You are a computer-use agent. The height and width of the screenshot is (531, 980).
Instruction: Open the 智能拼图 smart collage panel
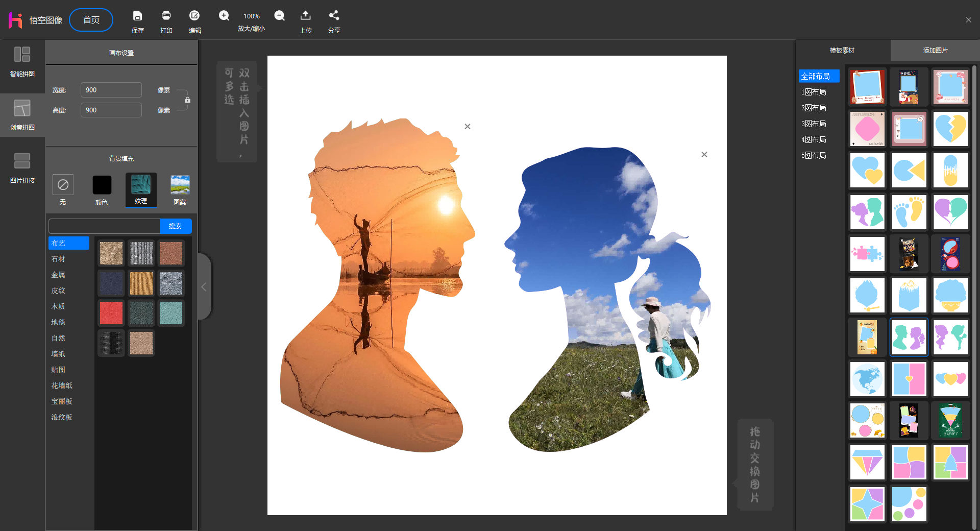click(x=22, y=61)
